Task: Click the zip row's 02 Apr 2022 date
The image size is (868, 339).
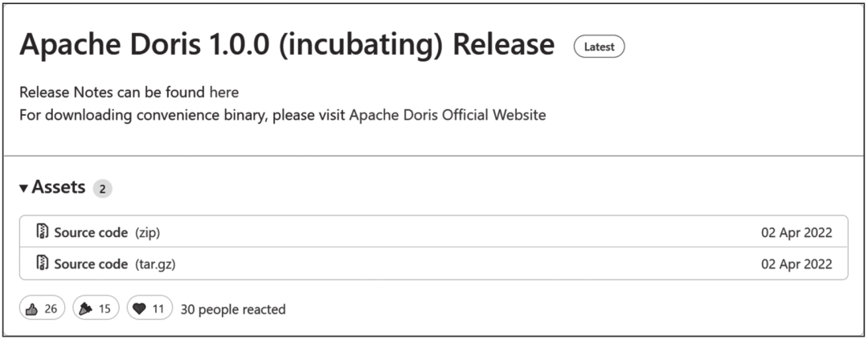Action: click(x=796, y=232)
